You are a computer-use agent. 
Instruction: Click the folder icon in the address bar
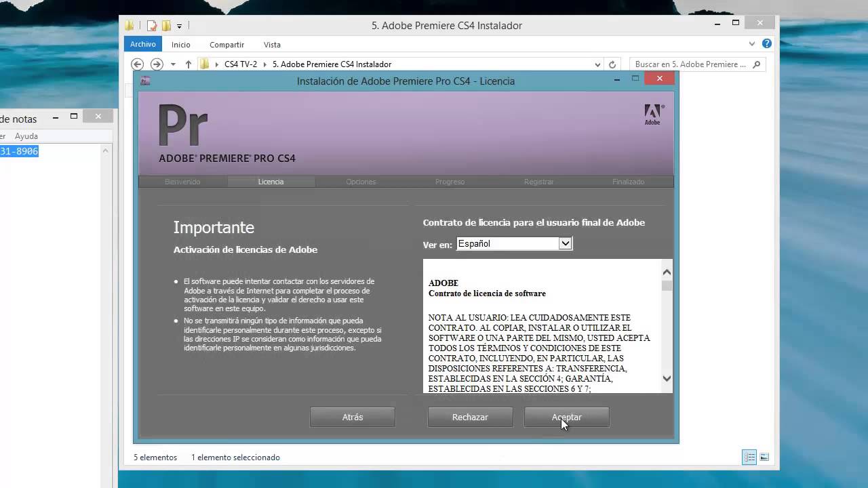click(x=205, y=64)
